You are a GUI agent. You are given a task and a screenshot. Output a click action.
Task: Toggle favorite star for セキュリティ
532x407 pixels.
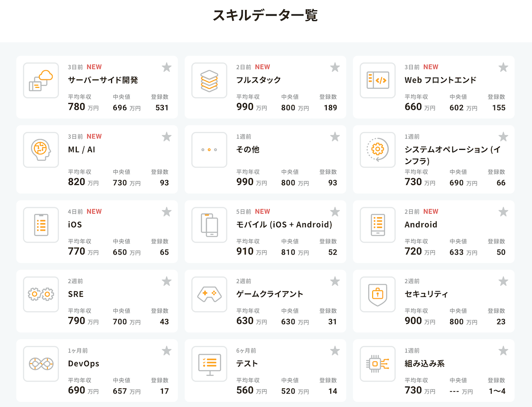click(x=503, y=281)
